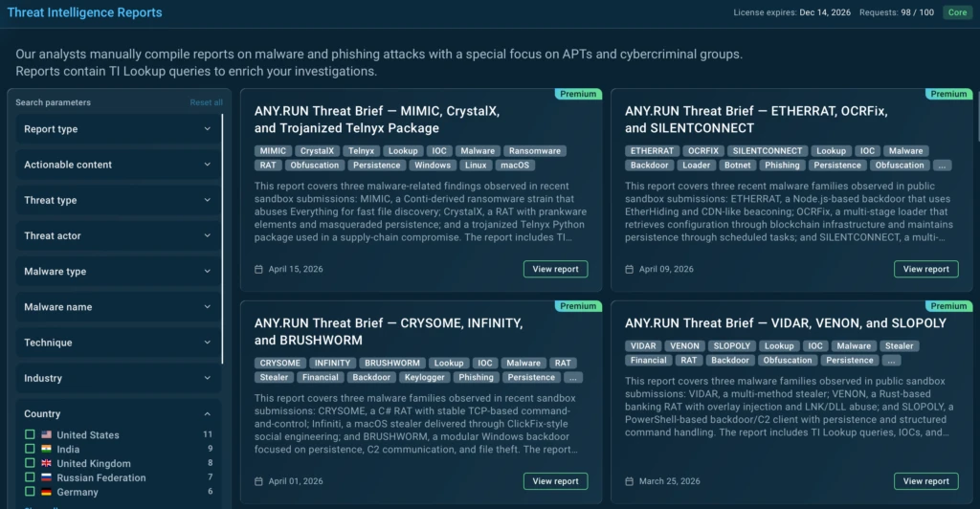Click the 'License expires: Dec 14, 2026' text
The height and width of the screenshot is (509, 980).
tap(791, 12)
